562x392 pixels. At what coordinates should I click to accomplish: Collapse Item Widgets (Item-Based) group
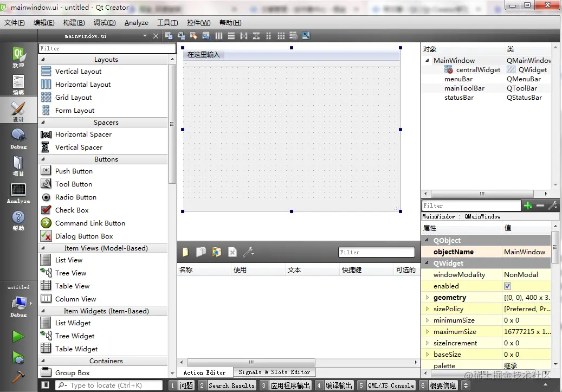[x=43, y=311]
